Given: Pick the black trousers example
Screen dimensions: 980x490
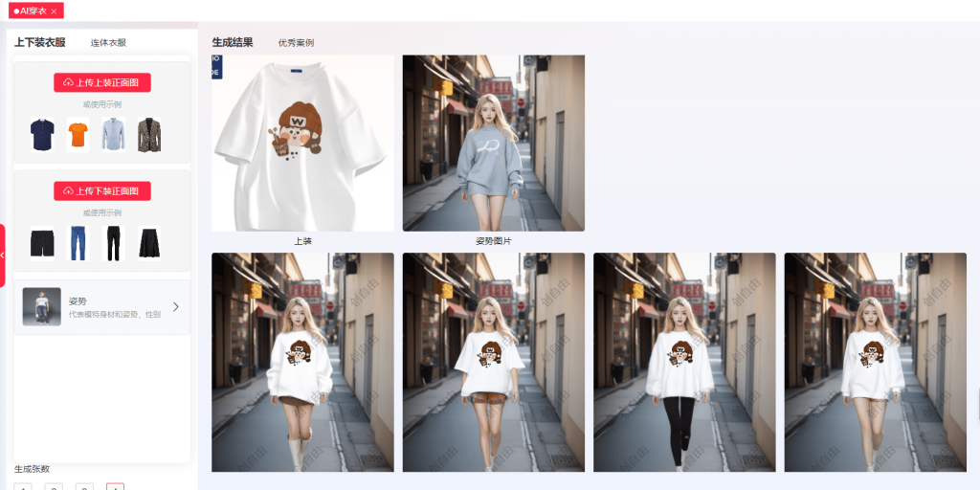Looking at the screenshot, I should [114, 243].
